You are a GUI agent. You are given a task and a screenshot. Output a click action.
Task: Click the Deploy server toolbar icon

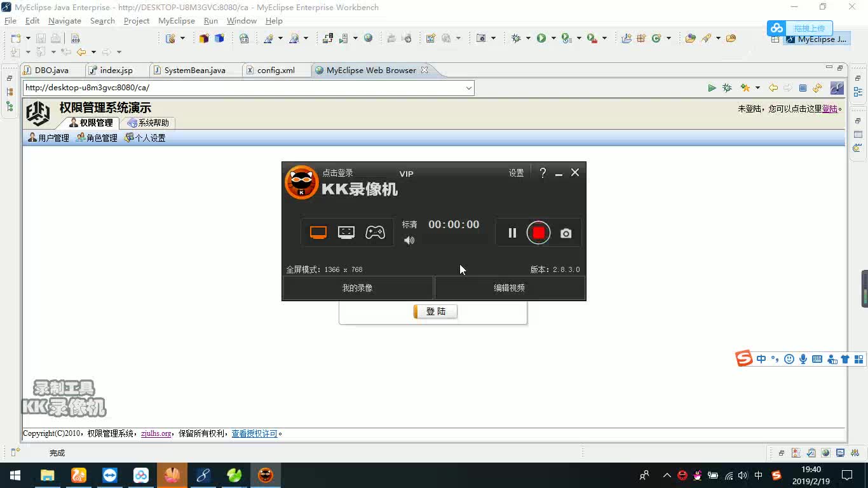328,38
